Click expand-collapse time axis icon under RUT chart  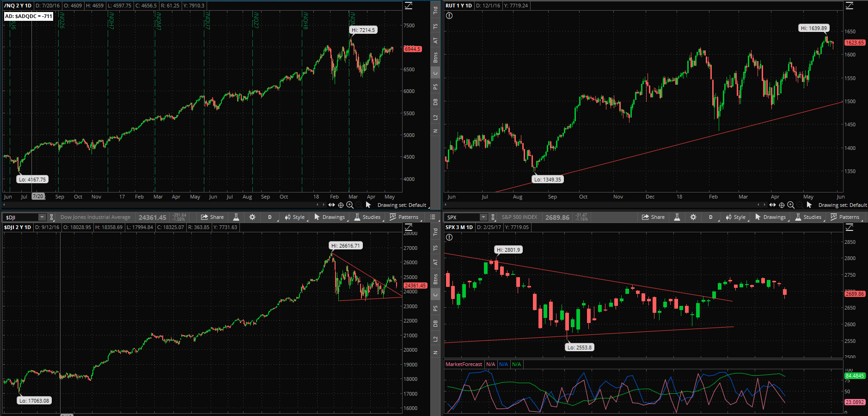[772, 205]
